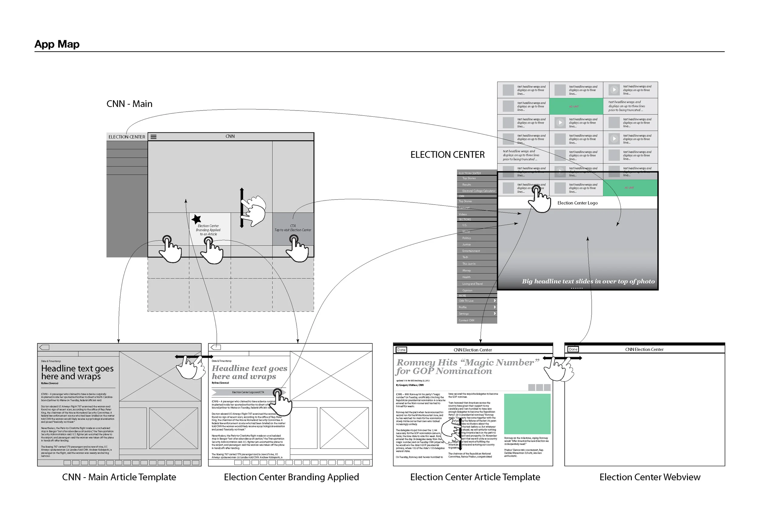Click 'Byline (Source)' in Branding Applied article
This screenshot has width=759, height=532.
tap(220, 383)
